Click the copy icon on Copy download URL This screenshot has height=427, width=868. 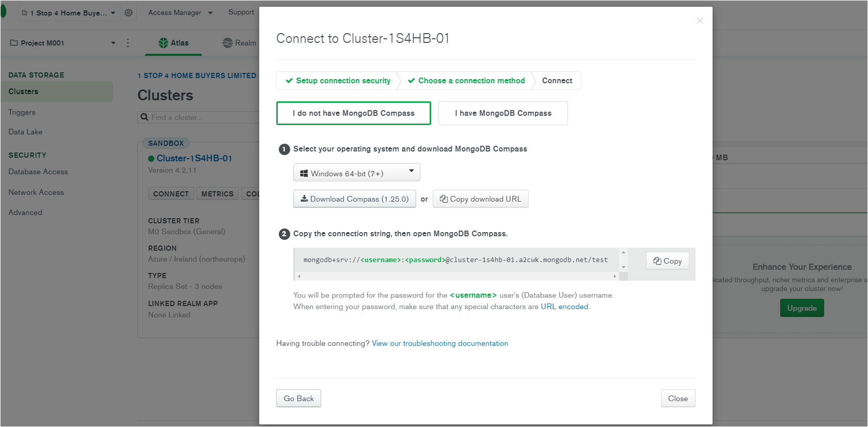tap(444, 199)
